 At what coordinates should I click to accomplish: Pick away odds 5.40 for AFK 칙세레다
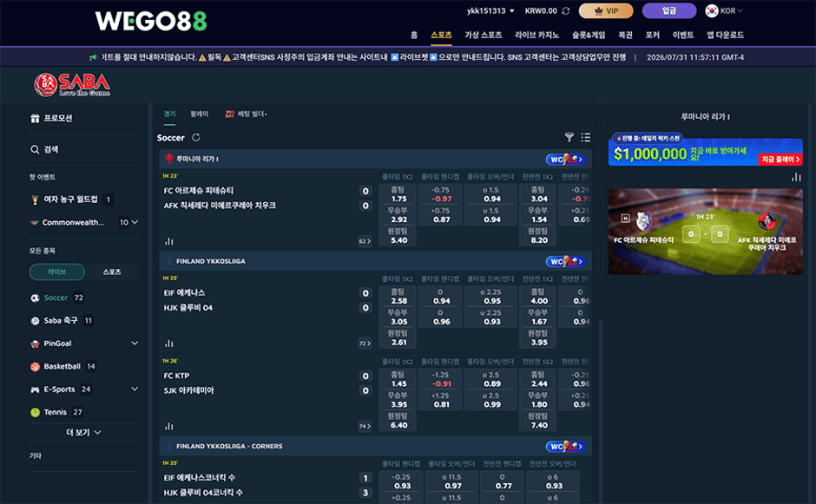click(398, 236)
